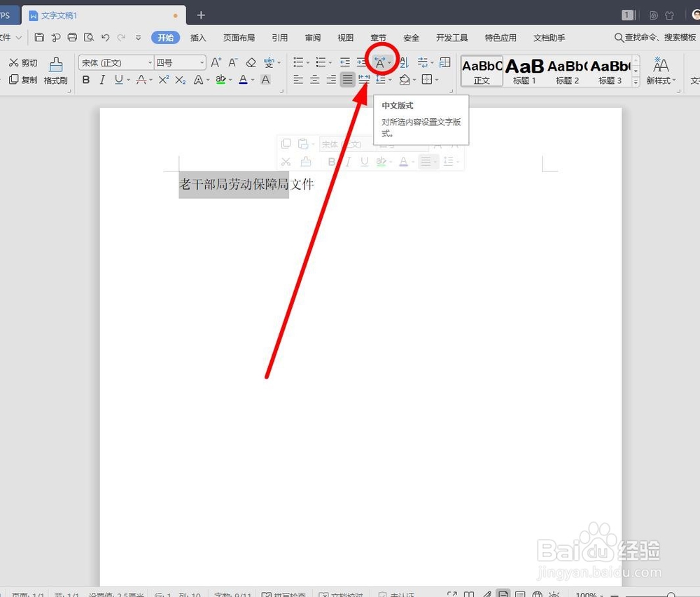Screen dimensions: 700x597
Task: Apply superscript X² formatting
Action: click(164, 79)
